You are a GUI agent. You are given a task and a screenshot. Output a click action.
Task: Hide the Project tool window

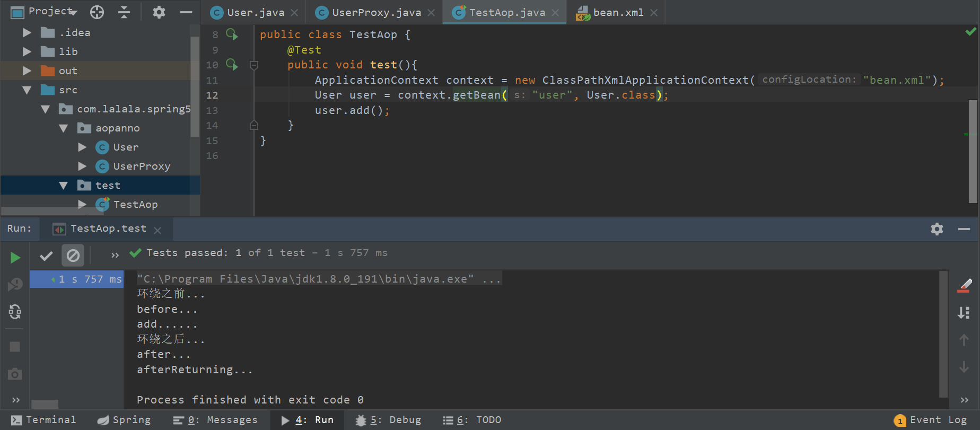pyautogui.click(x=186, y=12)
